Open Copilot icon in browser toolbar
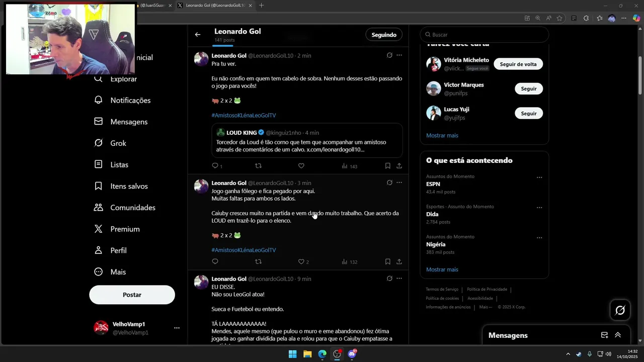The image size is (644, 362). coord(636,18)
